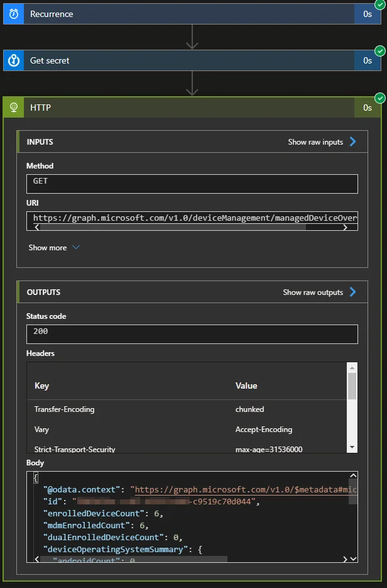The height and width of the screenshot is (588, 387).
Task: Click the Body scroll-up arrow
Action: [x=353, y=476]
